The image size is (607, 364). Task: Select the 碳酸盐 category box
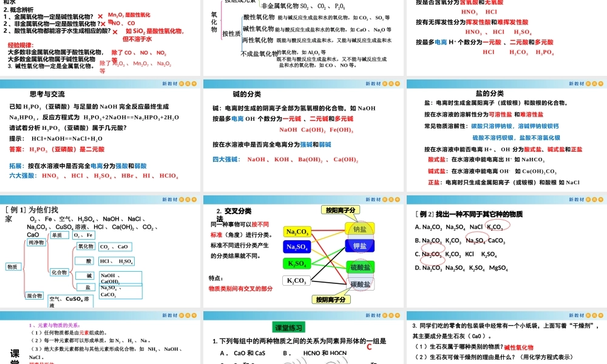click(361, 285)
